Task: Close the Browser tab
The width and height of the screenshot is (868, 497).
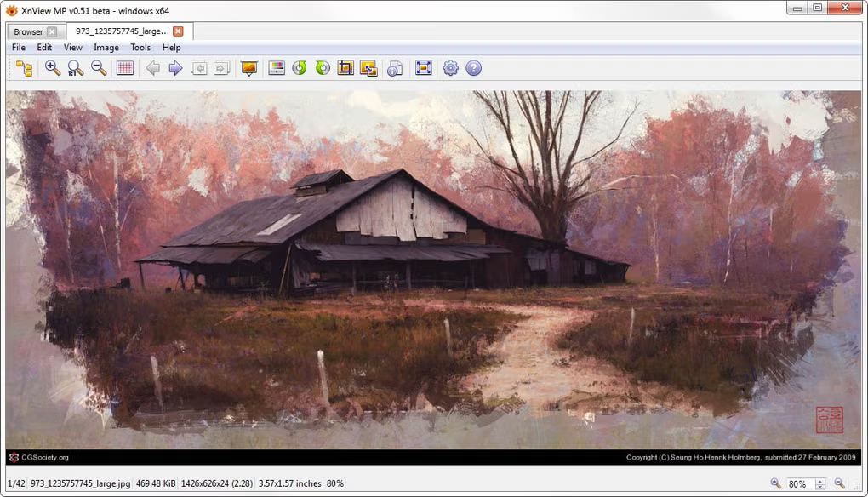Action: point(52,31)
